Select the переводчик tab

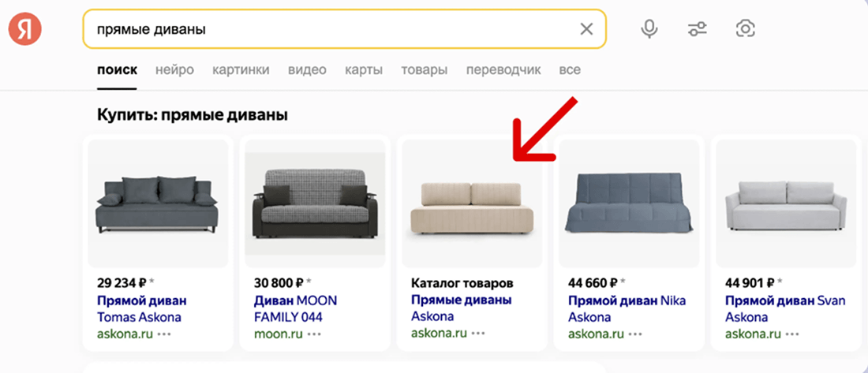coord(503,69)
